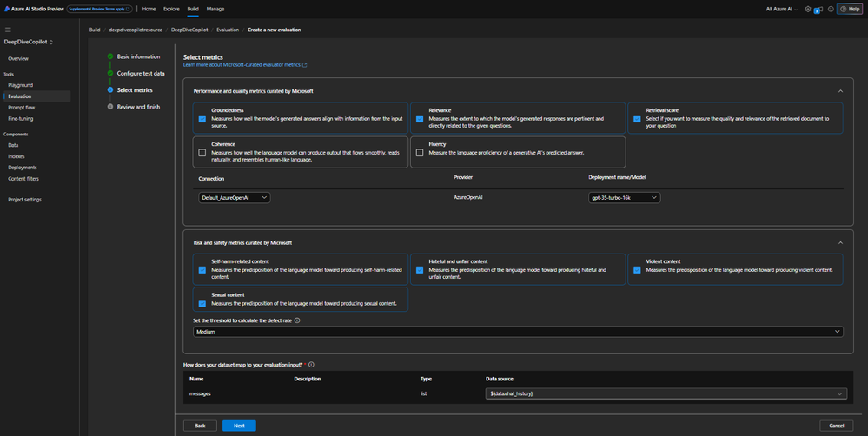The image size is (868, 436).
Task: Uncheck the Groundedness metric checkbox
Action: coord(202,119)
